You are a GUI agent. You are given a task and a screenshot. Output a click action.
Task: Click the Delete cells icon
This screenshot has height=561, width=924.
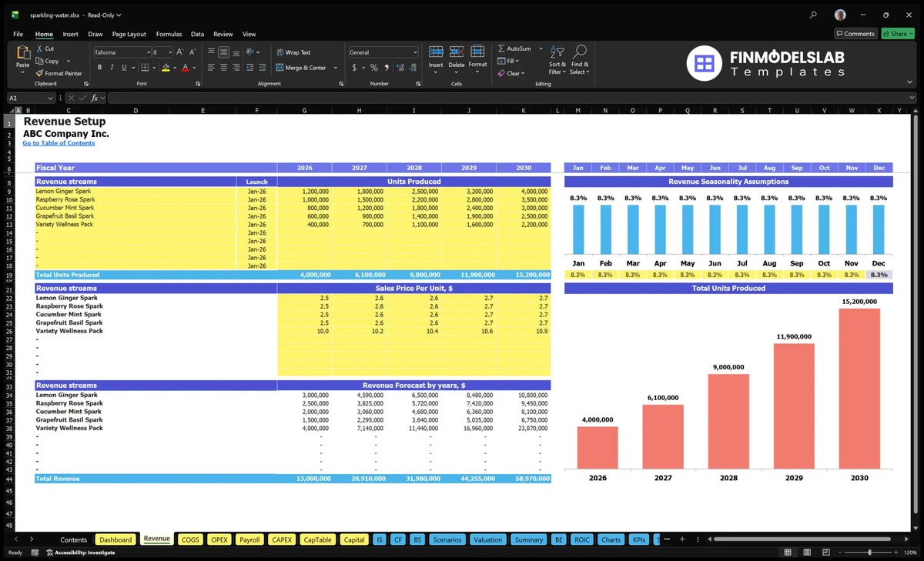[457, 52]
